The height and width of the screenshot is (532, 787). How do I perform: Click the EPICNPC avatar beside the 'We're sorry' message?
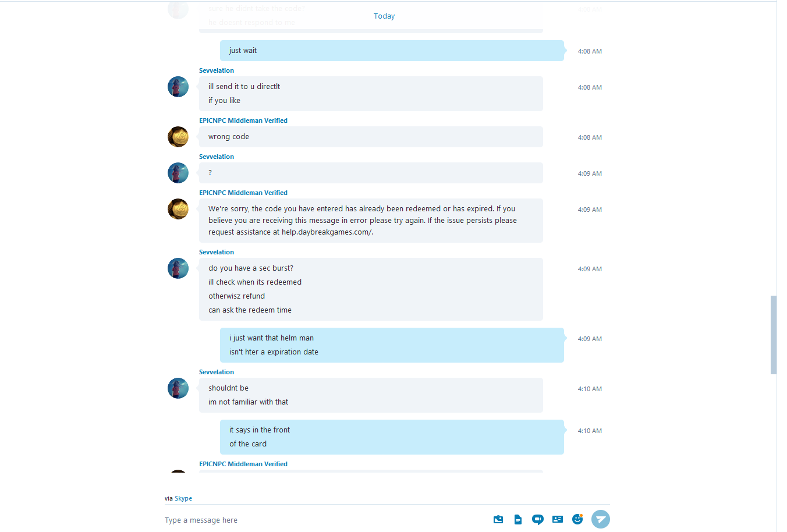178,209
